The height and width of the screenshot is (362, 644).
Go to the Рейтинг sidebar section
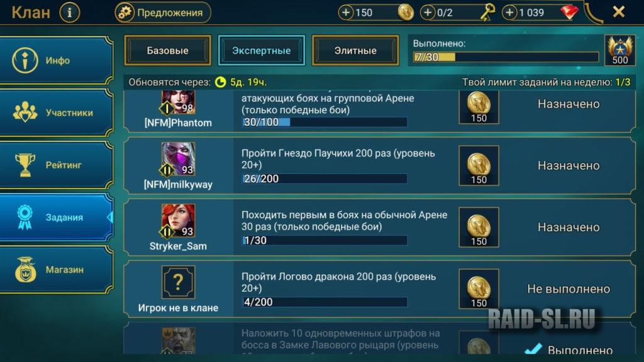coord(56,165)
